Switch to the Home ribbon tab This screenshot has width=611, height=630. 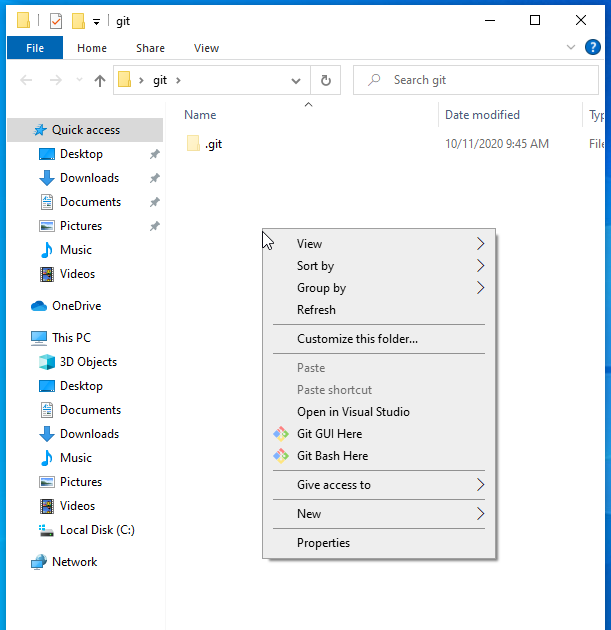(92, 48)
